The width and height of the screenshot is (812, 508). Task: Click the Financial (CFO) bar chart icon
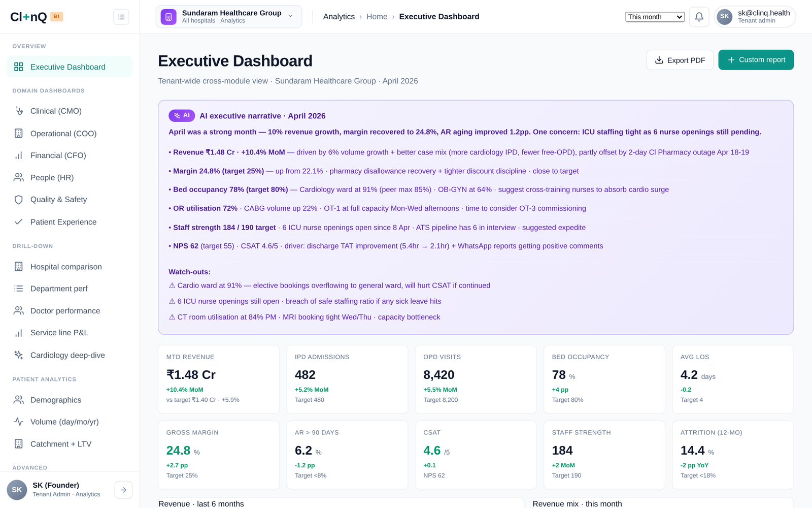click(x=19, y=155)
